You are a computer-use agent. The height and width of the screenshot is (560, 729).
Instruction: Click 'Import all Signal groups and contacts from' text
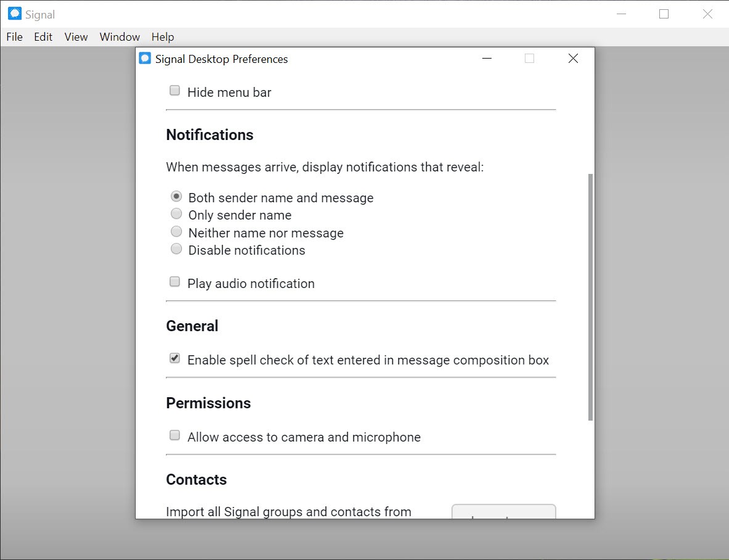click(288, 512)
